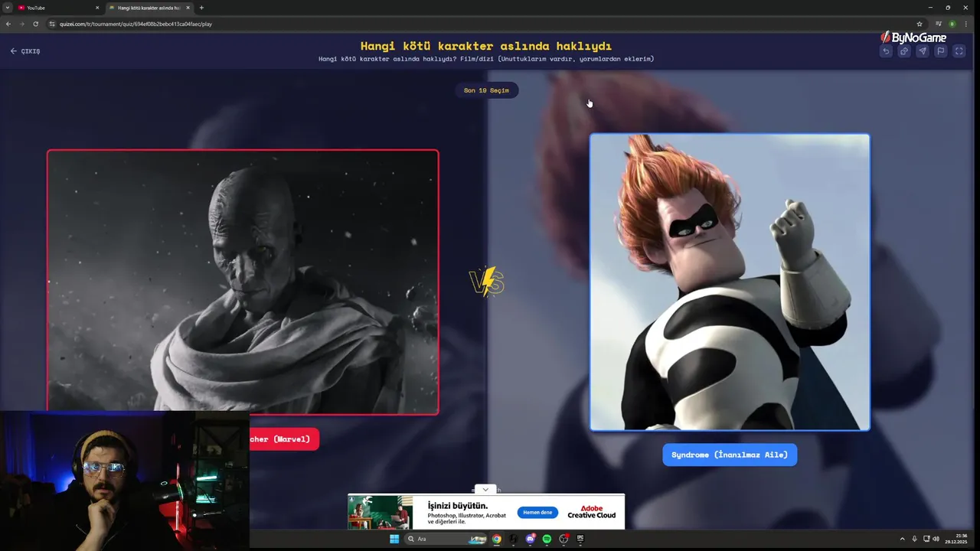Share the quiz with the paper plane icon

(923, 51)
